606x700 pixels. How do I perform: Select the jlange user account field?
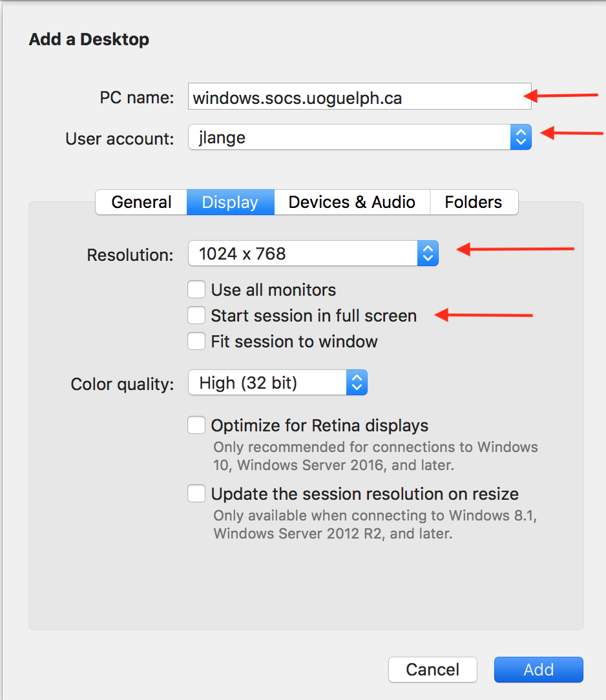pos(349,137)
